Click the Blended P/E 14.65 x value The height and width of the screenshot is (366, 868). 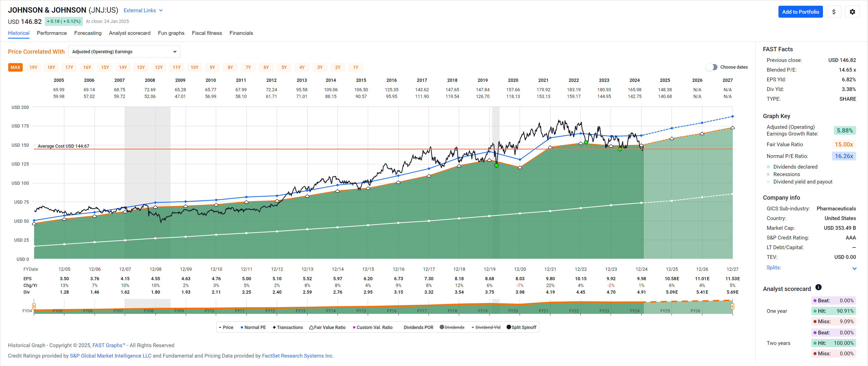point(847,70)
